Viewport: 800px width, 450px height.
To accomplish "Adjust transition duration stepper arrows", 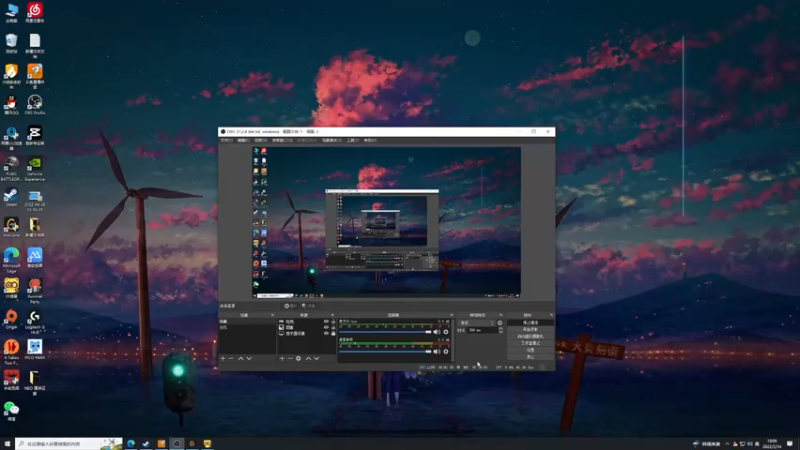I will (x=501, y=330).
